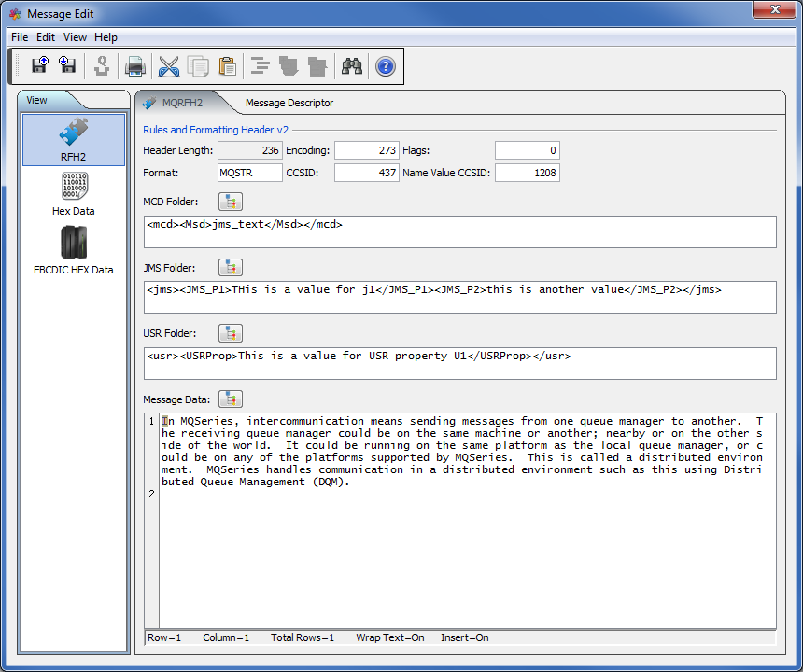Screen dimensions: 803x672
Task: Click the Flags input field
Action: point(527,150)
